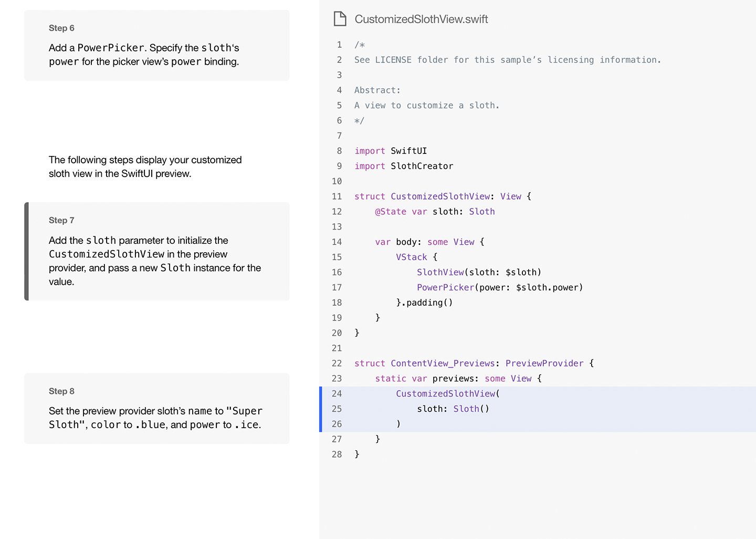Click the 'Step 8' heading label
This screenshot has width=756, height=539.
point(61,391)
